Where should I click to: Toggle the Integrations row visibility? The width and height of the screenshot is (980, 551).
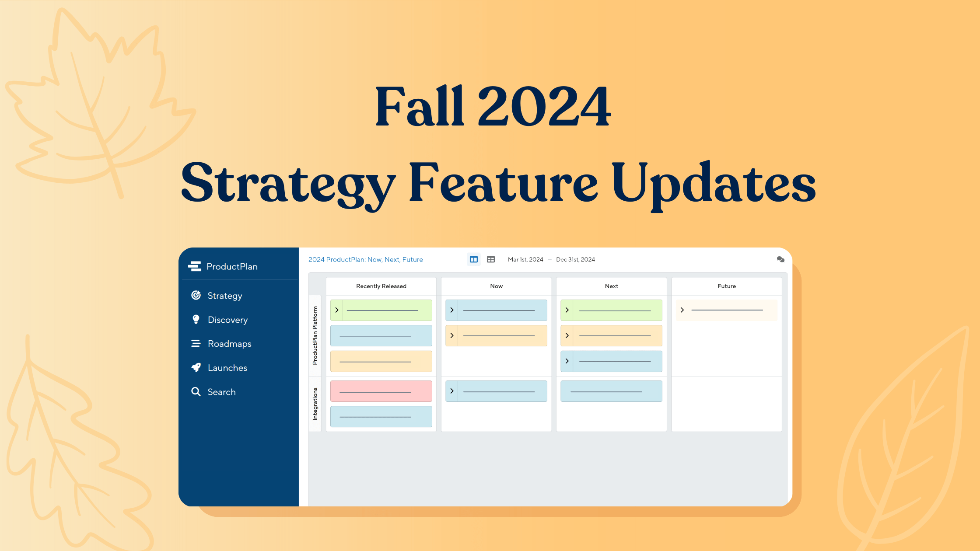pos(314,404)
